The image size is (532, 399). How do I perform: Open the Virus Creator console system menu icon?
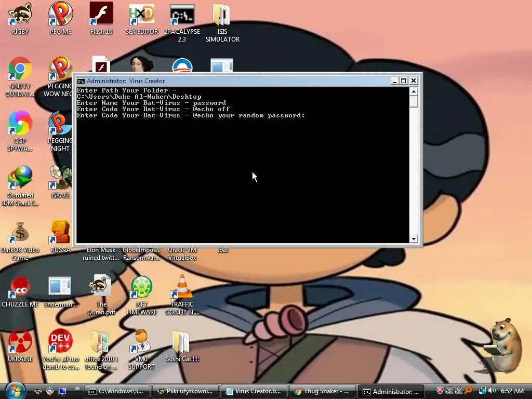[81, 81]
